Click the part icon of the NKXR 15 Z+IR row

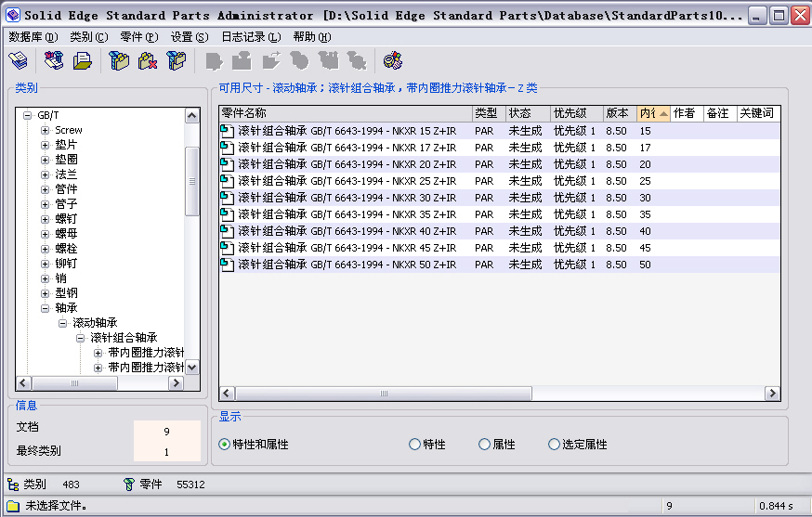pos(228,131)
